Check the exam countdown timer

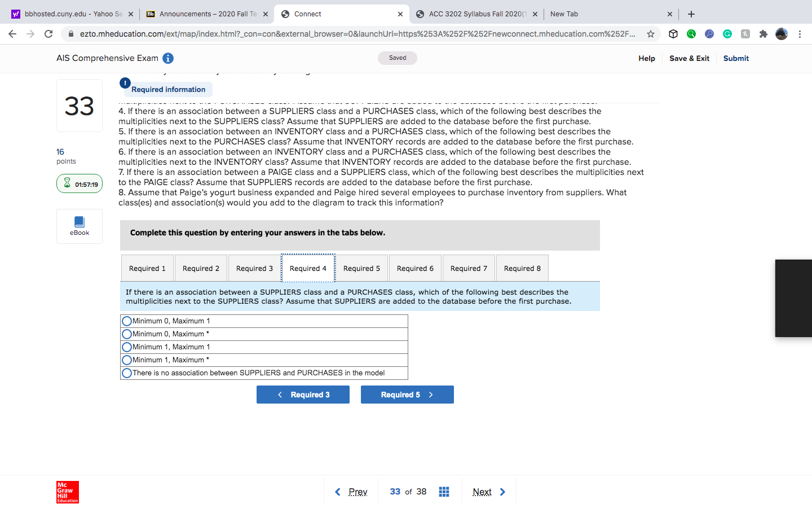tap(79, 183)
